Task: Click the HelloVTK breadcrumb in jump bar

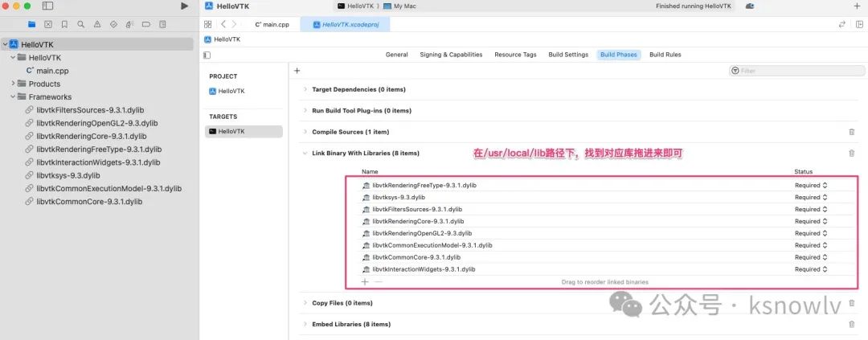Action: pos(223,39)
